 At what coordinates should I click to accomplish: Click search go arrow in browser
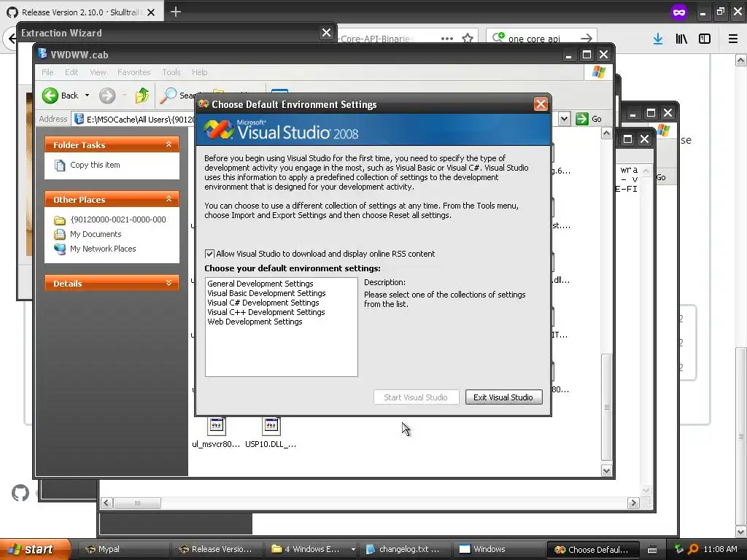[x=587, y=38]
